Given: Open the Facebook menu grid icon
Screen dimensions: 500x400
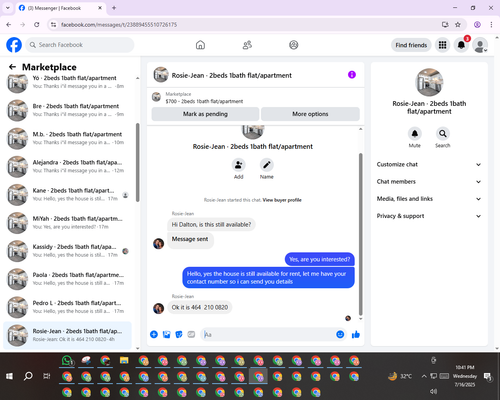Looking at the screenshot, I should (x=442, y=45).
